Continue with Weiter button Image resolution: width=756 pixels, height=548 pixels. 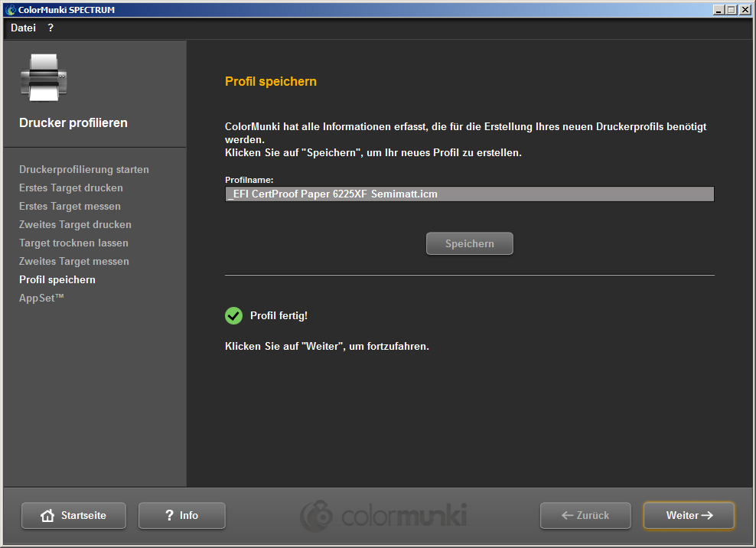pos(689,515)
